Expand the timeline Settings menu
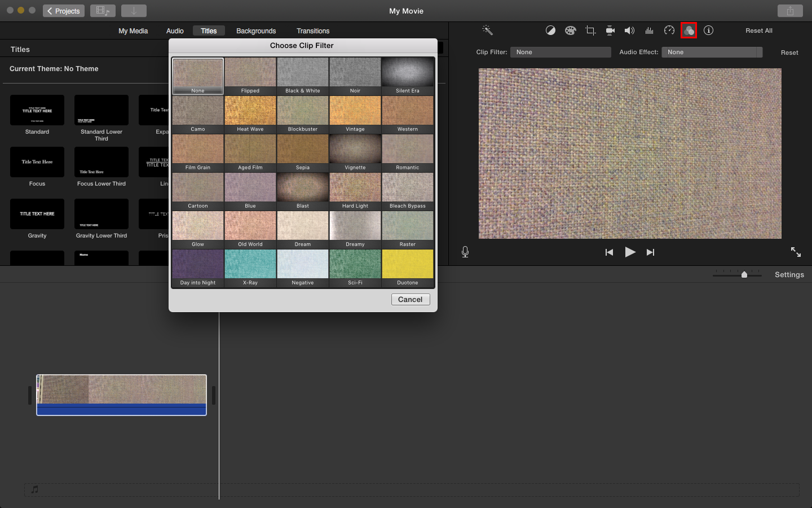812x508 pixels. (789, 274)
